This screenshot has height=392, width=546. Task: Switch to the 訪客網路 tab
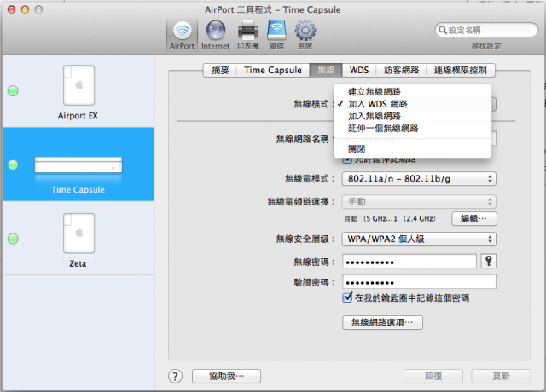[401, 70]
